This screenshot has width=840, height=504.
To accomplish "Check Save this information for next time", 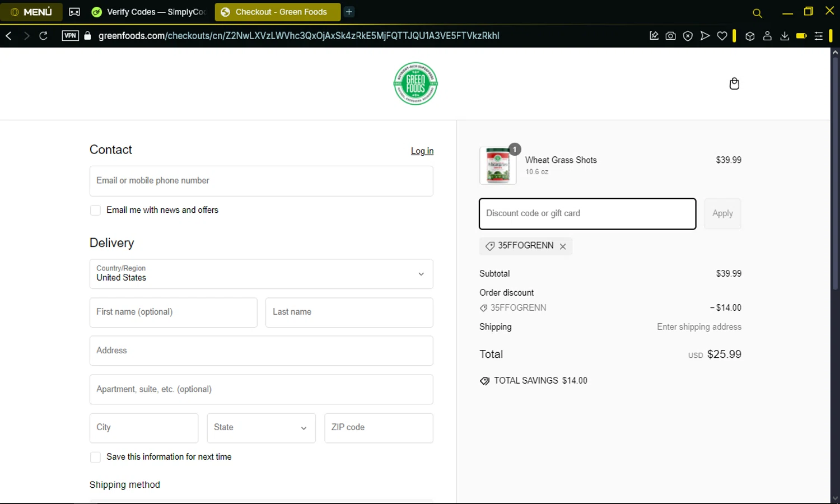I will click(96, 457).
